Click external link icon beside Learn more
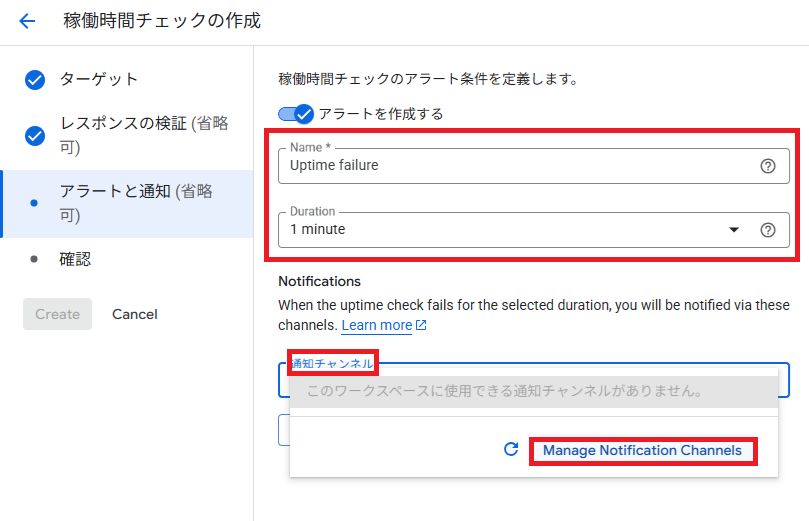Screen dimensions: 809x521 (x=421, y=326)
